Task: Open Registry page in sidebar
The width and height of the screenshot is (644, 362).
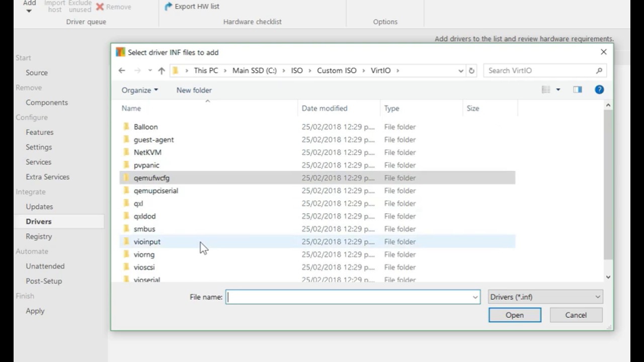Action: (39, 236)
